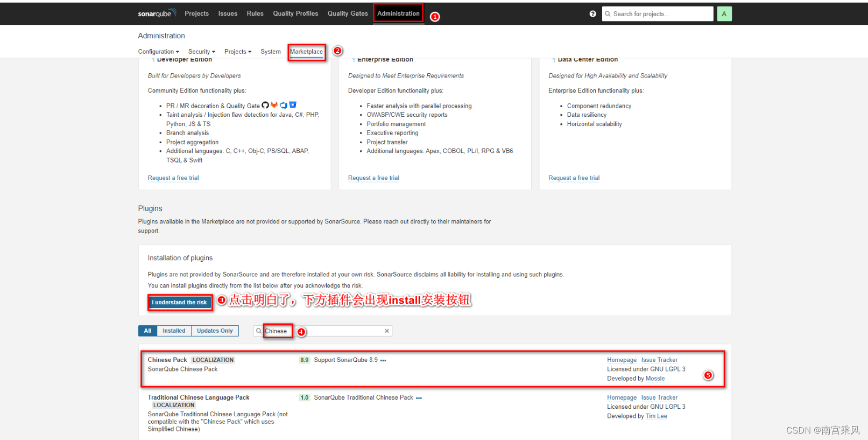Open the help question mark icon

(592, 14)
